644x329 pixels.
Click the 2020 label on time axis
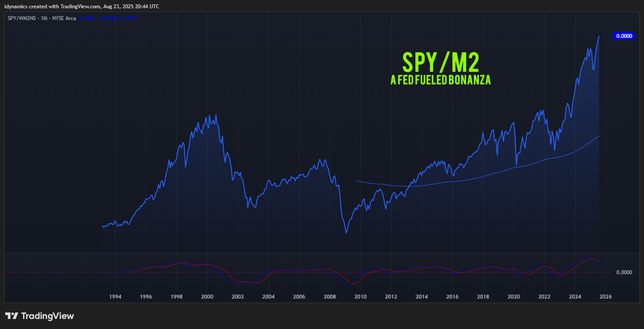click(x=514, y=297)
